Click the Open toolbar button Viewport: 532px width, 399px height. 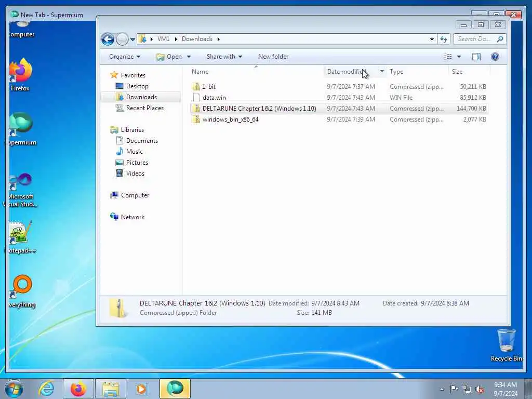[x=170, y=57]
